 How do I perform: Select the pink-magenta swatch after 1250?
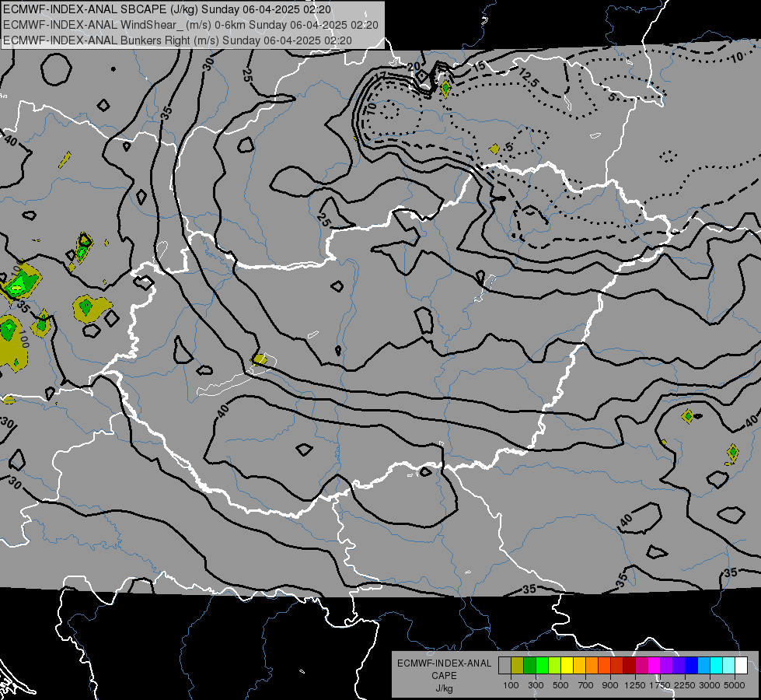click(641, 665)
